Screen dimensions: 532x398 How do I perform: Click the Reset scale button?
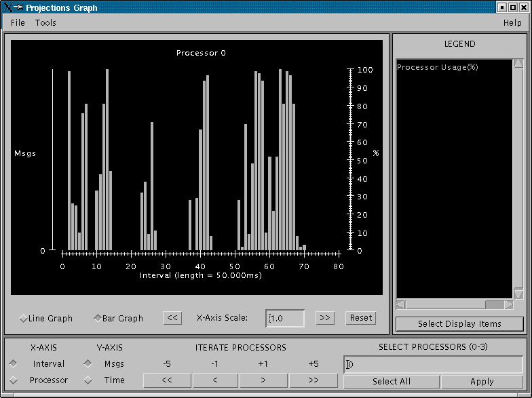[361, 318]
